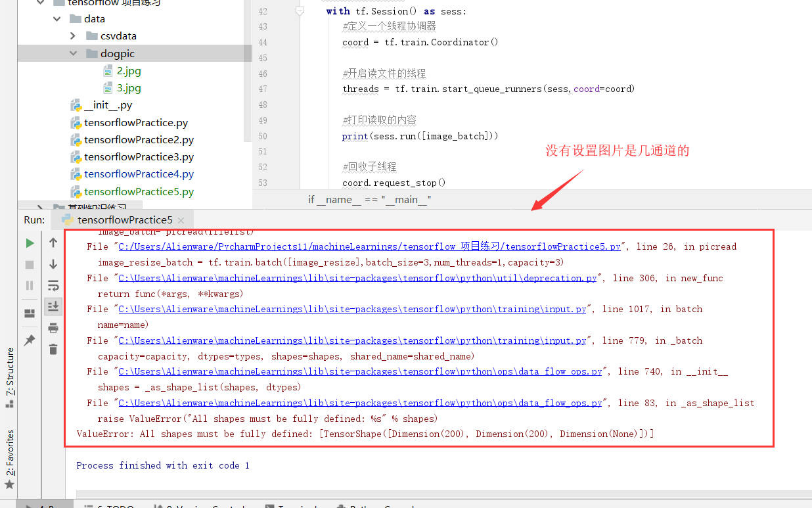Open the input.py line 1017 traceback link
Image resolution: width=812 pixels, height=508 pixels.
click(x=352, y=309)
